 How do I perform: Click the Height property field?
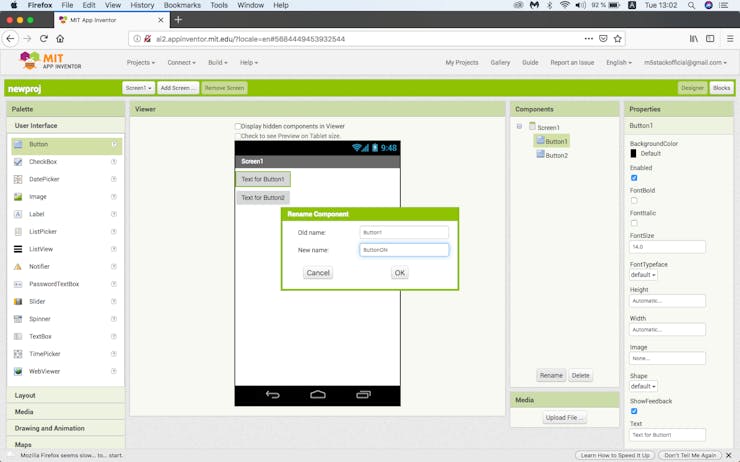667,301
